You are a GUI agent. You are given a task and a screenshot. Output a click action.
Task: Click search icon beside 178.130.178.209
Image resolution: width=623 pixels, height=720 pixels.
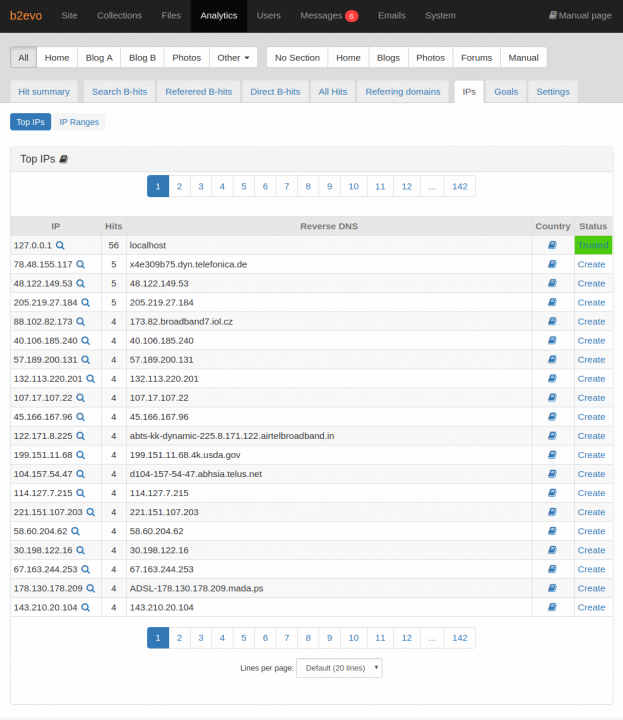pos(90,588)
